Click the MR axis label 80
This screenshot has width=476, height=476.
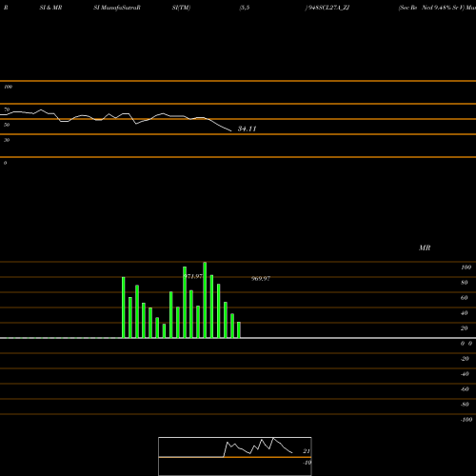pyautogui.click(x=465, y=283)
